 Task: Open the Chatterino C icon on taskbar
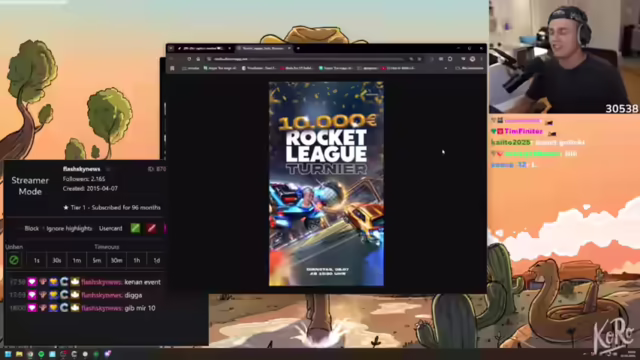pyautogui.click(x=74, y=354)
